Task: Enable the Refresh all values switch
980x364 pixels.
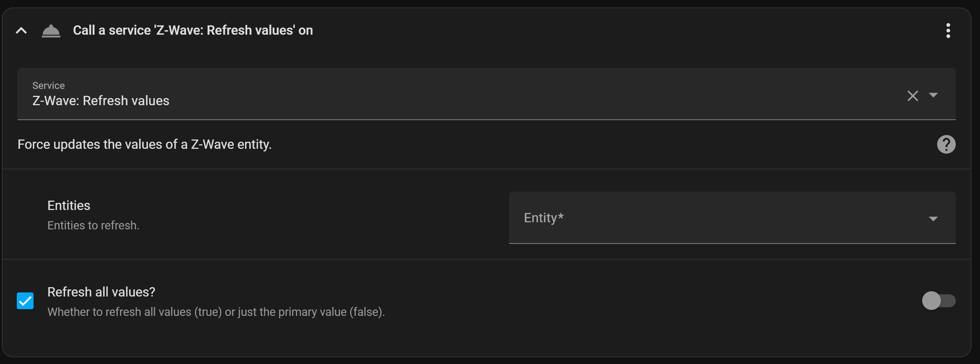Action: coord(939,301)
